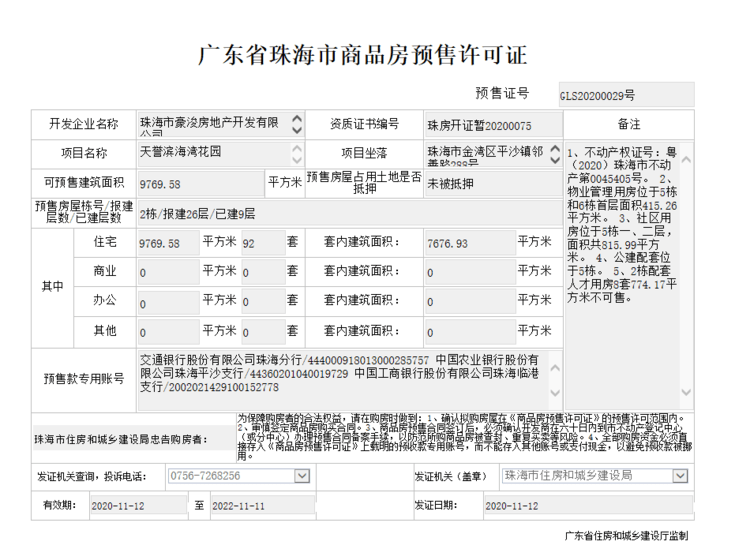This screenshot has height=560, width=750.
Task: Click the qualification certificate number field
Action: [x=491, y=125]
